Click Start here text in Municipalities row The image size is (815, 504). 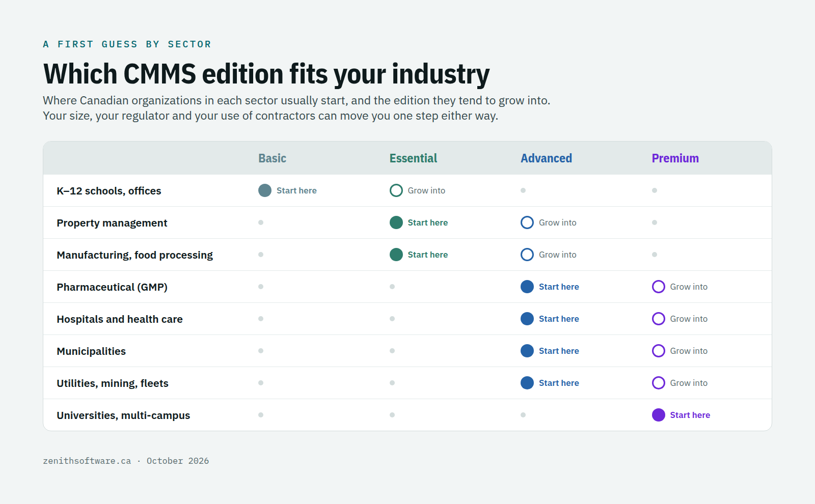(559, 351)
